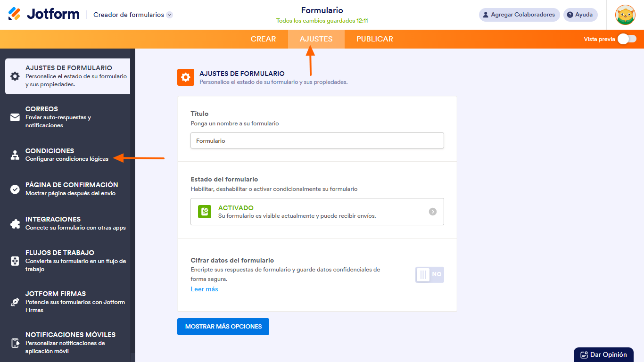The image size is (644, 362).
Task: Open the profile avatar menu
Action: 625,15
